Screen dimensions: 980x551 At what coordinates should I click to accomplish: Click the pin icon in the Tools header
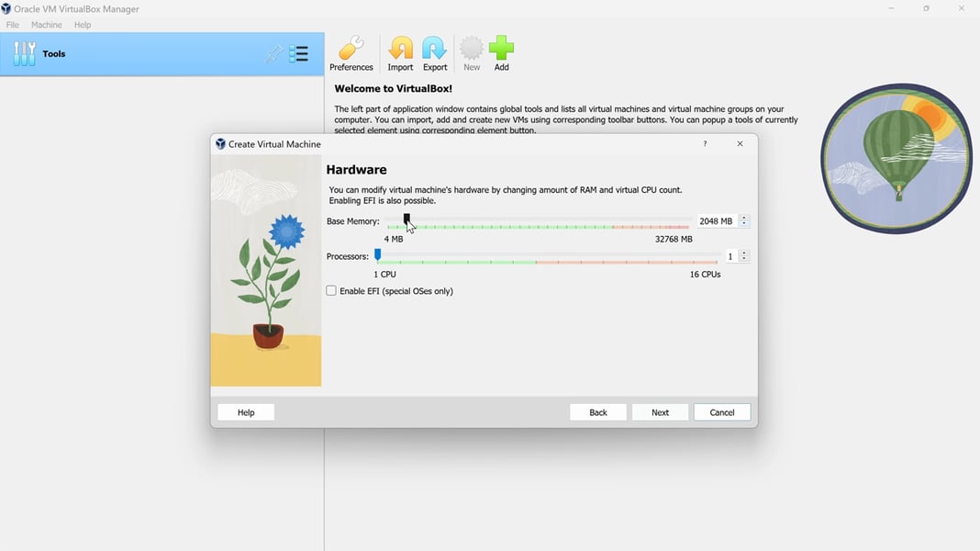[x=273, y=53]
